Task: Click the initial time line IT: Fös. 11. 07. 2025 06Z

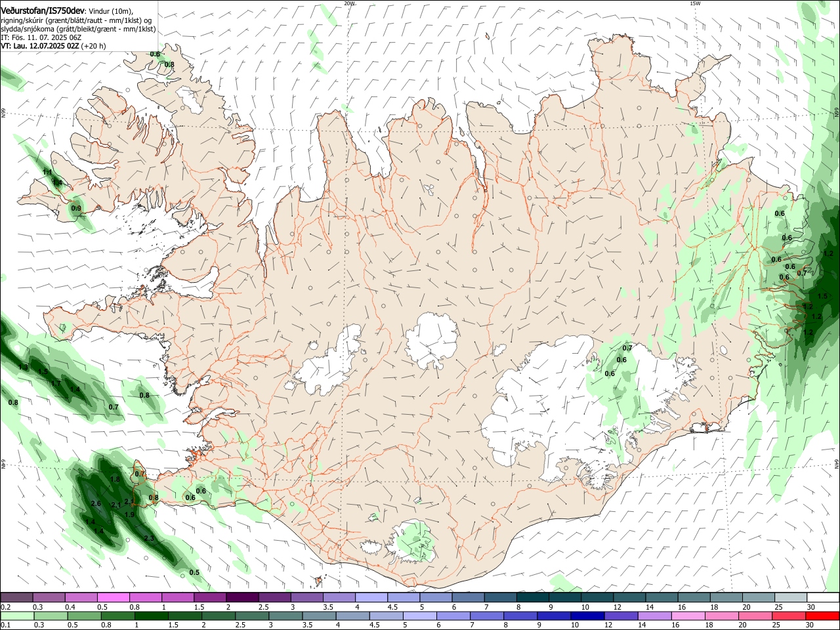Action: click(41, 37)
